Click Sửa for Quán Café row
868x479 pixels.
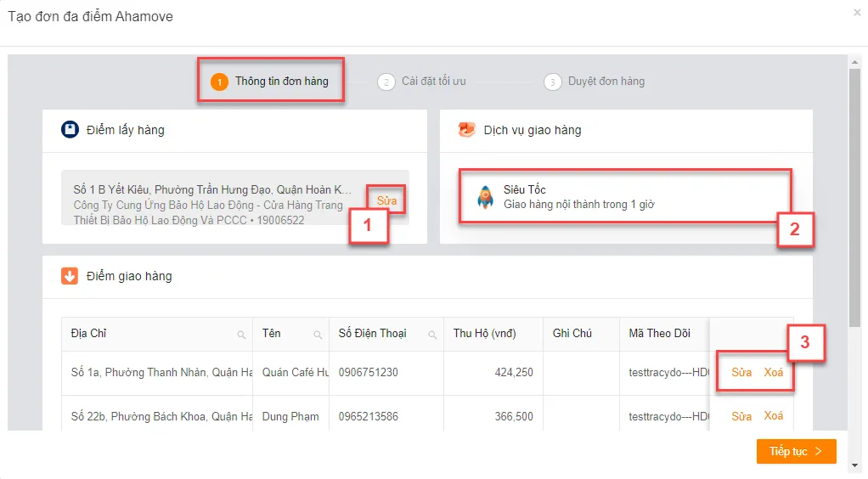[741, 372]
